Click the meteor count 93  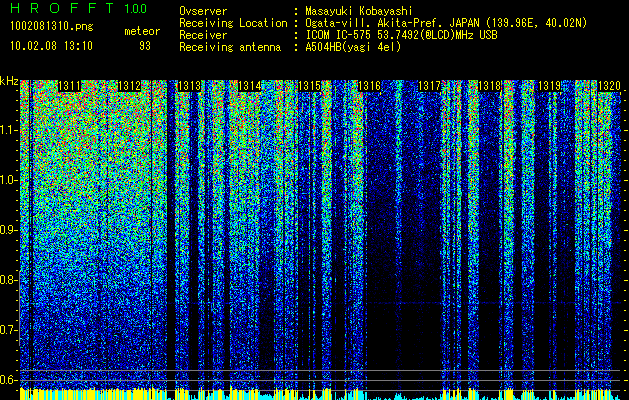(x=145, y=46)
